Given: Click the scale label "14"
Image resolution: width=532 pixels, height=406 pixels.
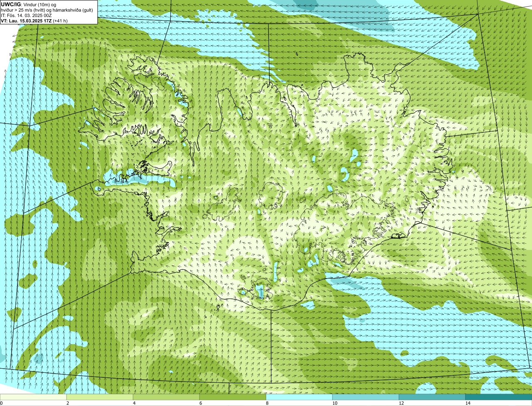Looking at the screenshot, I should coord(468,403).
